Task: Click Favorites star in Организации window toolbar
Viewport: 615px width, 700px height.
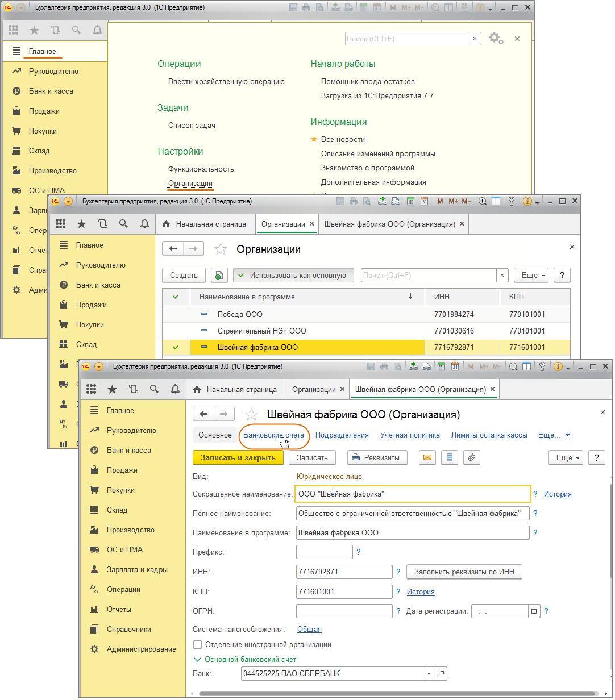Action: [81, 224]
